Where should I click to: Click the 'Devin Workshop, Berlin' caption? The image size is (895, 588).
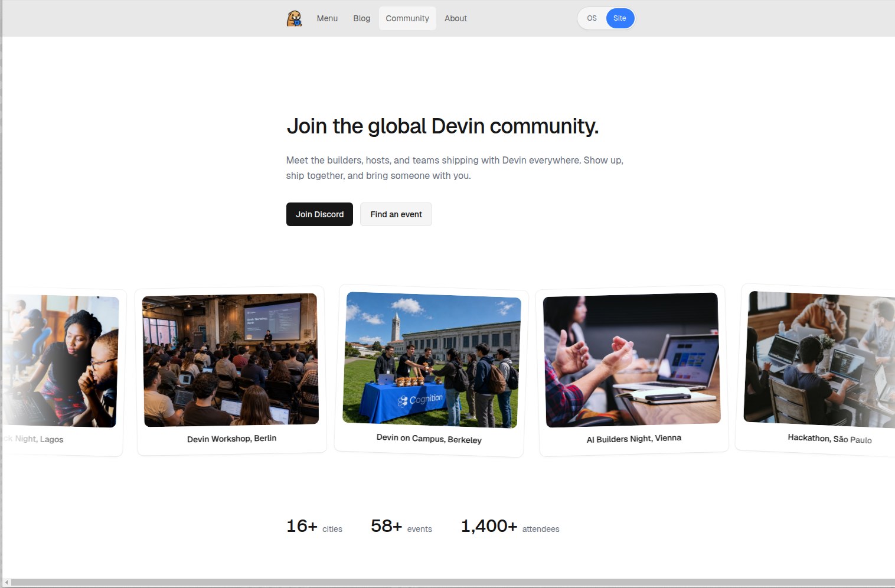tap(231, 439)
